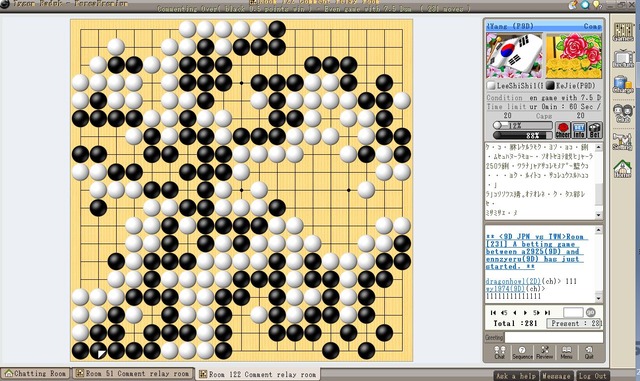Screen dimensions: 640x381
Task: Click the Present move counter button
Action: pos(574,323)
